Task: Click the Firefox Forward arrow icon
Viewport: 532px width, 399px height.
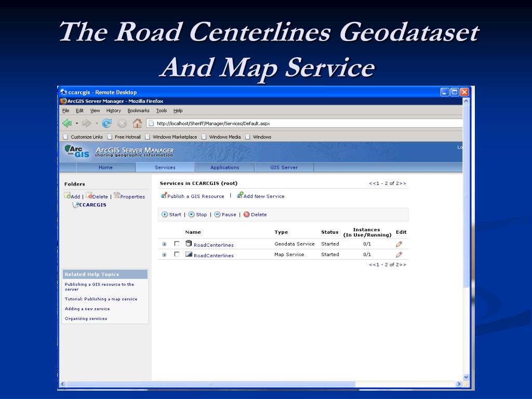Action: click(x=87, y=123)
